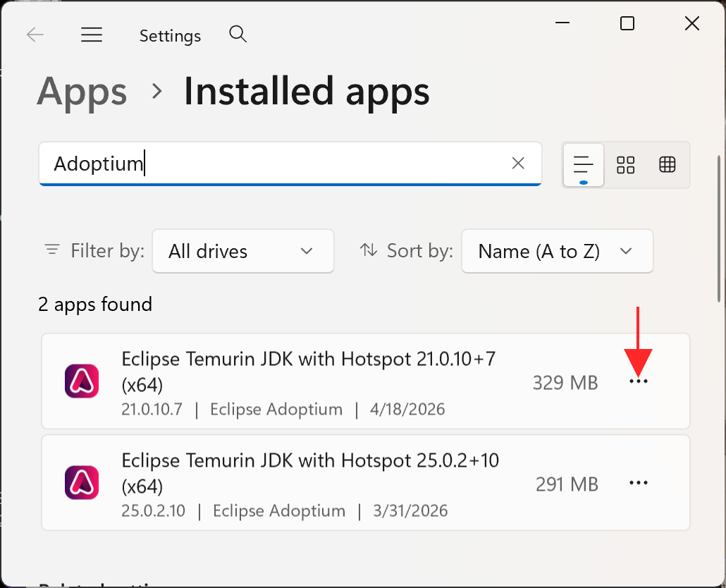Image resolution: width=726 pixels, height=588 pixels.
Task: Switch to grid view layout
Action: click(x=625, y=165)
